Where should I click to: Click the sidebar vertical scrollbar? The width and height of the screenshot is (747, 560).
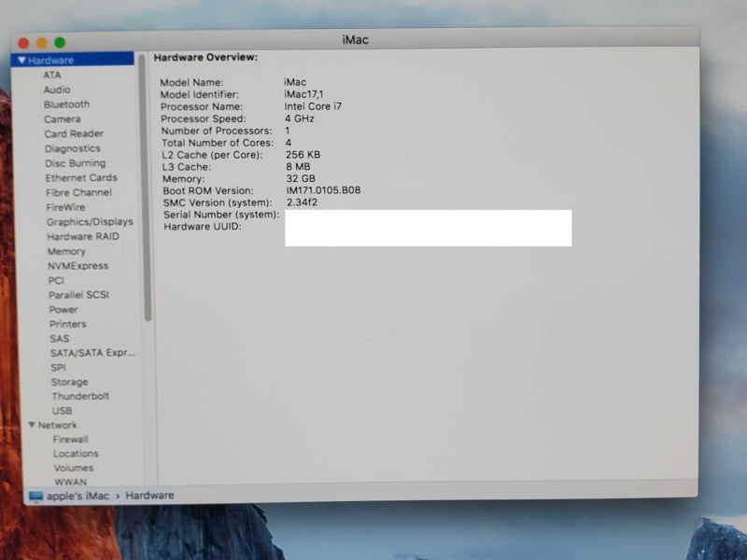[145, 189]
